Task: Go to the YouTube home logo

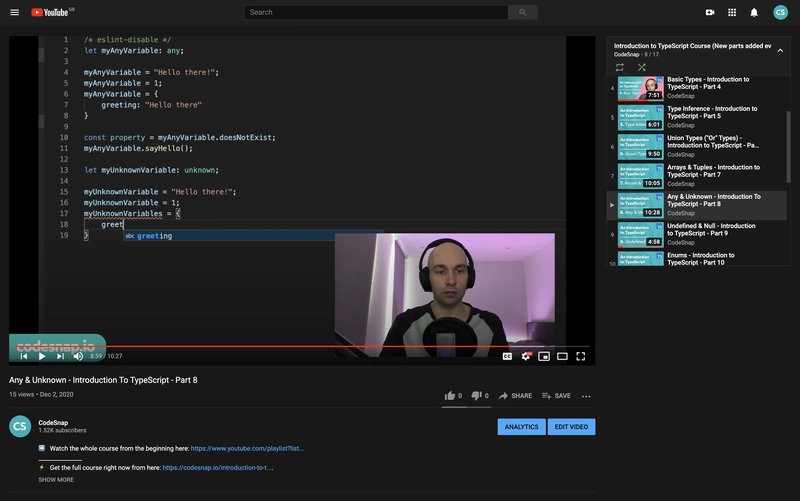Action: click(x=52, y=12)
